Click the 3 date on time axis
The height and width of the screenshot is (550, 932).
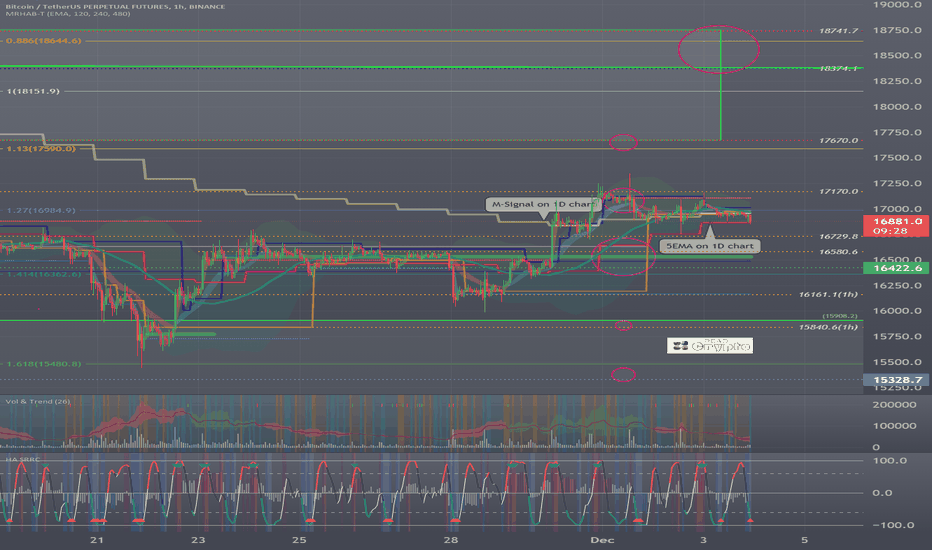coord(704,540)
